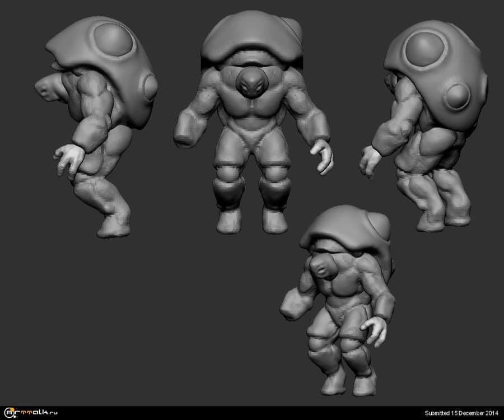Click the orange square on the ArtTalk logo
The image size is (504, 420).
12,409
